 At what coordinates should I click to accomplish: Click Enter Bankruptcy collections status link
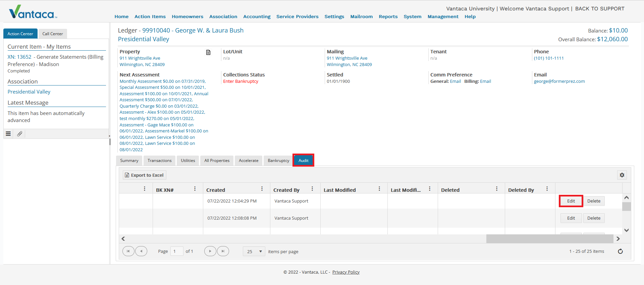click(240, 81)
